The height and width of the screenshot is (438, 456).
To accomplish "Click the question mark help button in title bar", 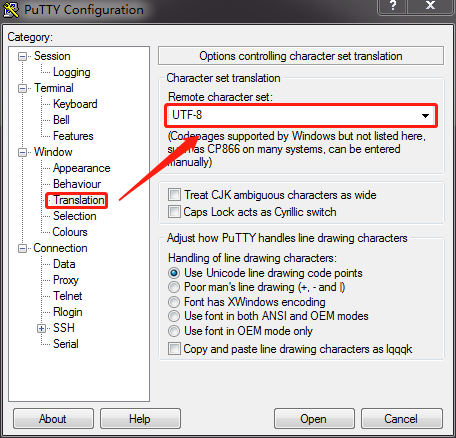I will (x=393, y=6).
